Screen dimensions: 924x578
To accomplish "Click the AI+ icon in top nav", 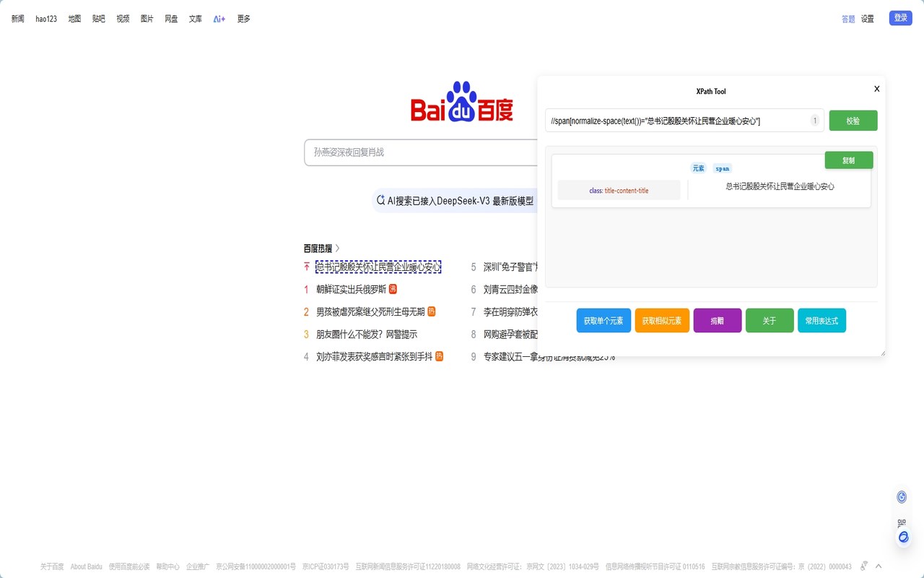I will pos(219,19).
